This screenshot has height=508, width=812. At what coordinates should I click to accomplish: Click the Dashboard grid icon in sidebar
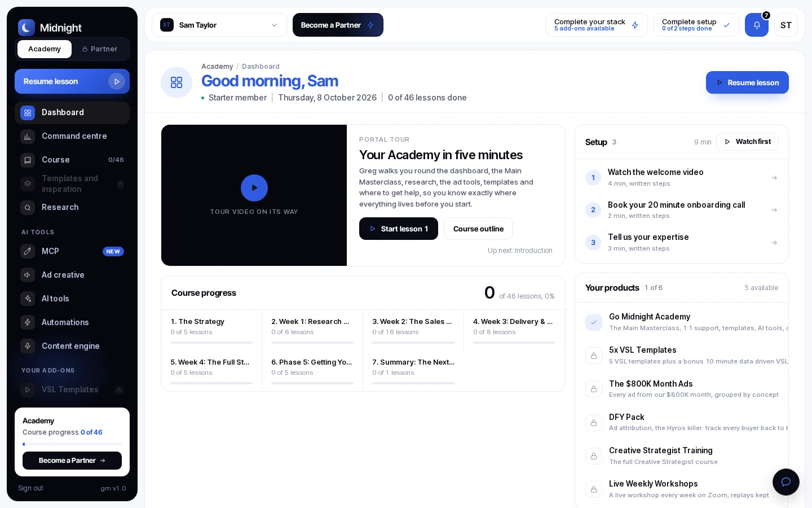pyautogui.click(x=28, y=113)
